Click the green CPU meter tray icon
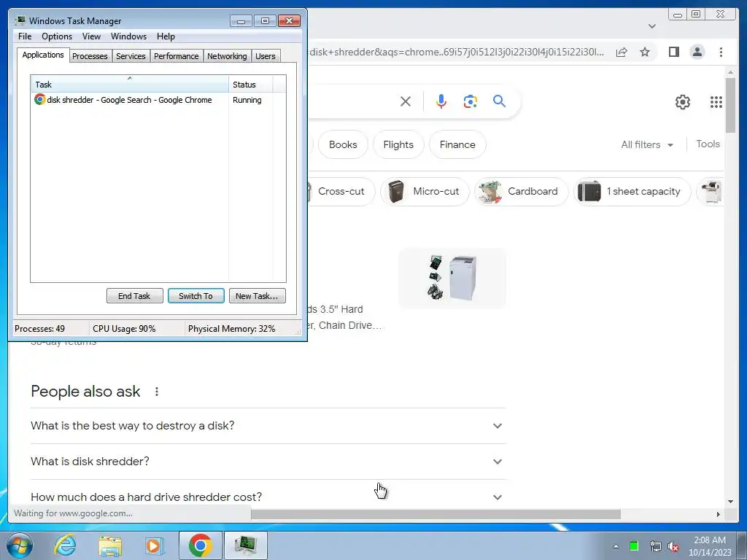This screenshot has width=747, height=560. (x=634, y=546)
